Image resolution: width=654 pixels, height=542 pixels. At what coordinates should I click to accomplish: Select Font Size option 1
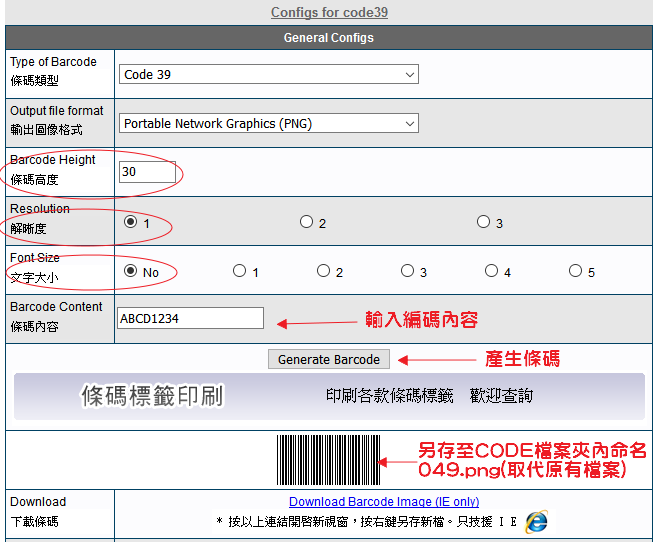239,271
